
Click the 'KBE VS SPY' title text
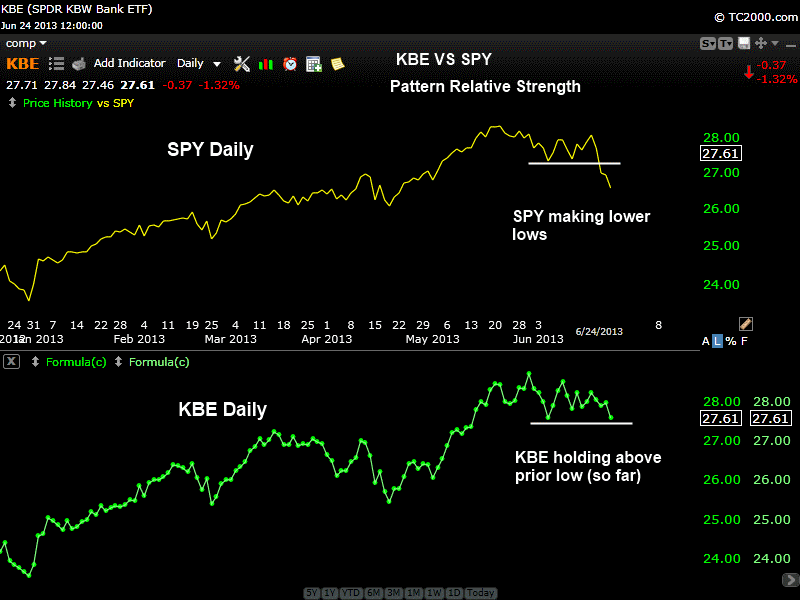(x=443, y=59)
